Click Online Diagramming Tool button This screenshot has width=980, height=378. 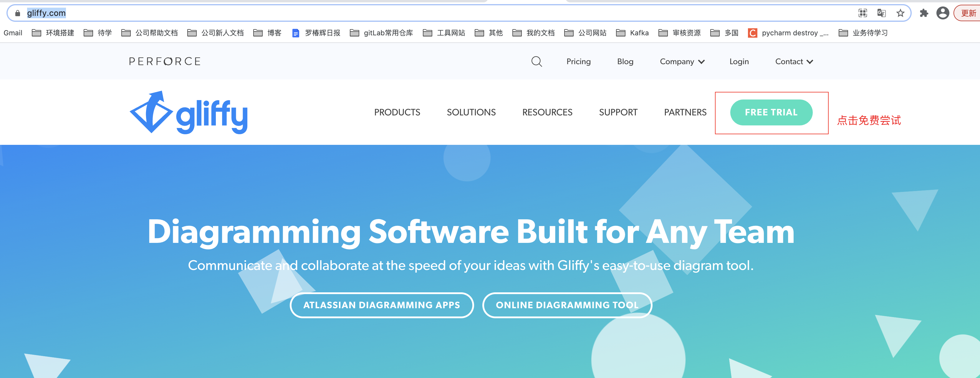(x=567, y=305)
